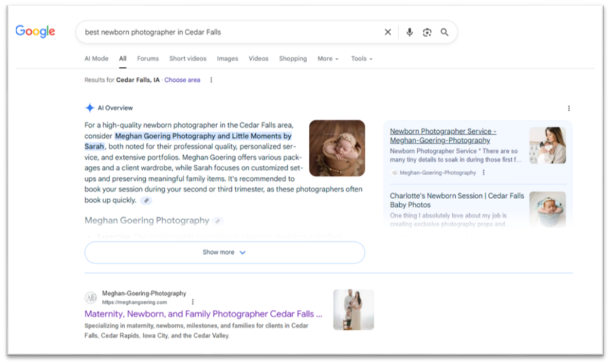The image size is (610, 364).
Task: Click the sleeping newborn photo in AI Overview
Action: [337, 148]
